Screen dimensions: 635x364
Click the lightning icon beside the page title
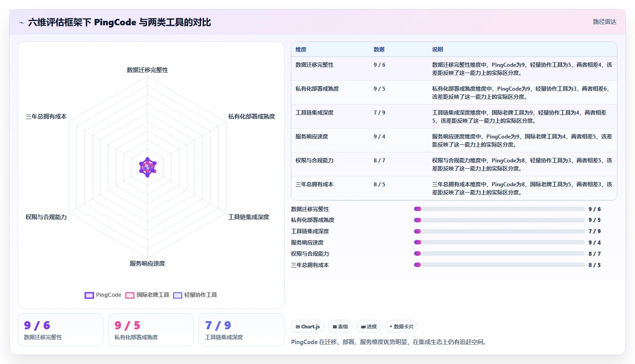point(21,23)
